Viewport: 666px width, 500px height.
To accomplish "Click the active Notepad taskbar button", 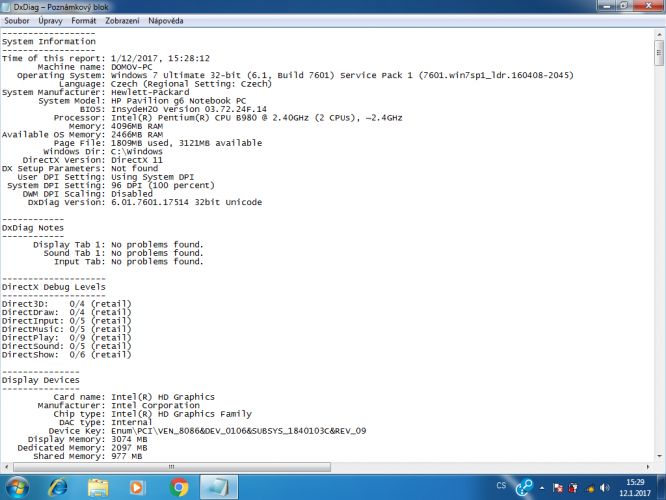I will [x=219, y=487].
